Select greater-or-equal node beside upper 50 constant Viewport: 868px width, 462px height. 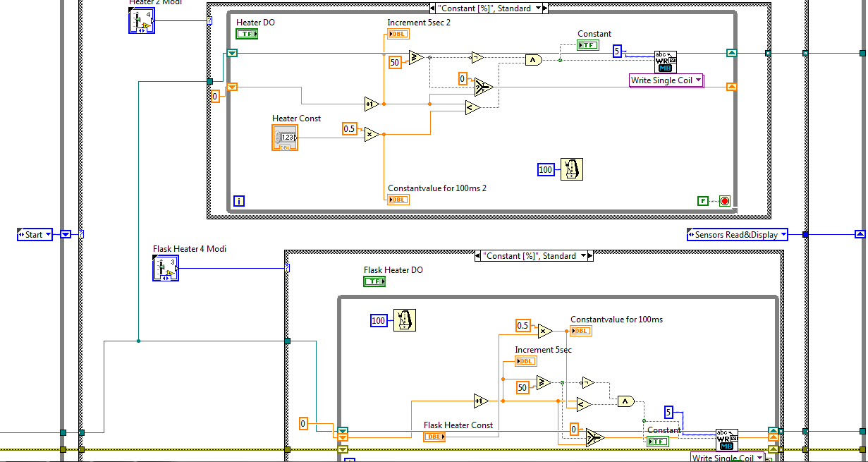[417, 57]
